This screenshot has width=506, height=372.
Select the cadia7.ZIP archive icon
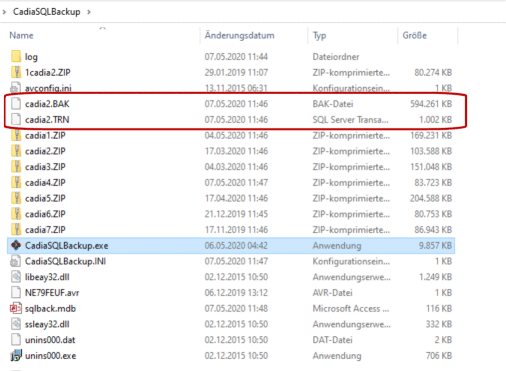16,229
